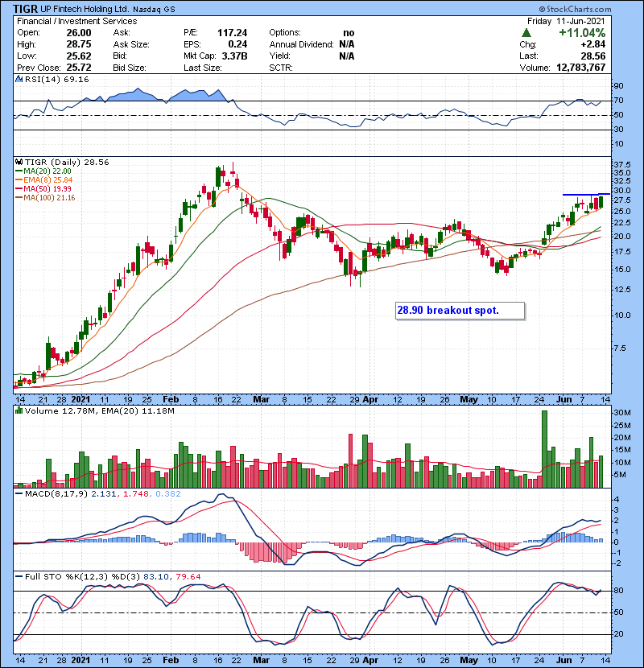Click the 90 level on RSI axis
The height and width of the screenshot is (668, 644).
618,86
